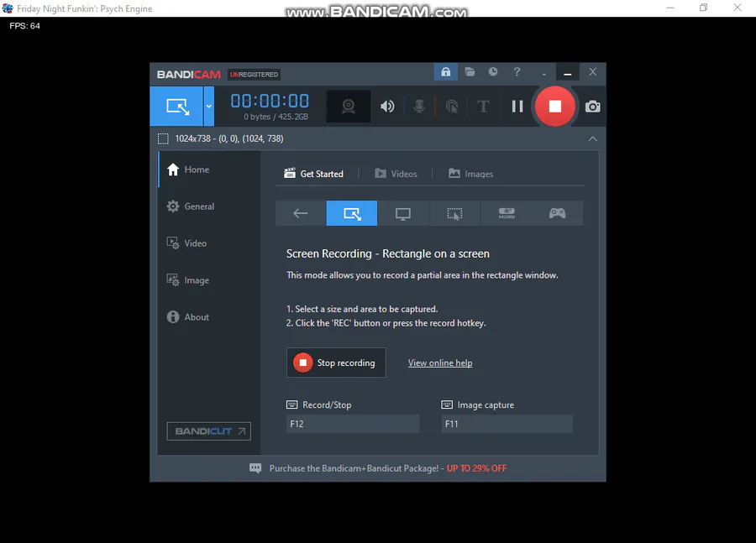The image size is (756, 543).
Task: Open the output folder icon in Bandicam
Action: (470, 72)
